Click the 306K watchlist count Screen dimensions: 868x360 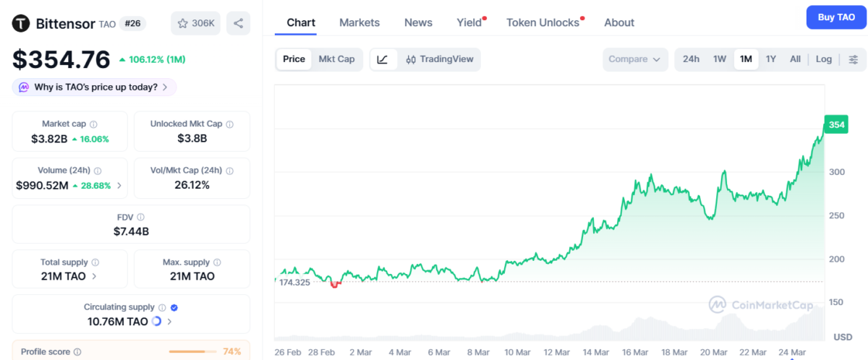tap(203, 23)
